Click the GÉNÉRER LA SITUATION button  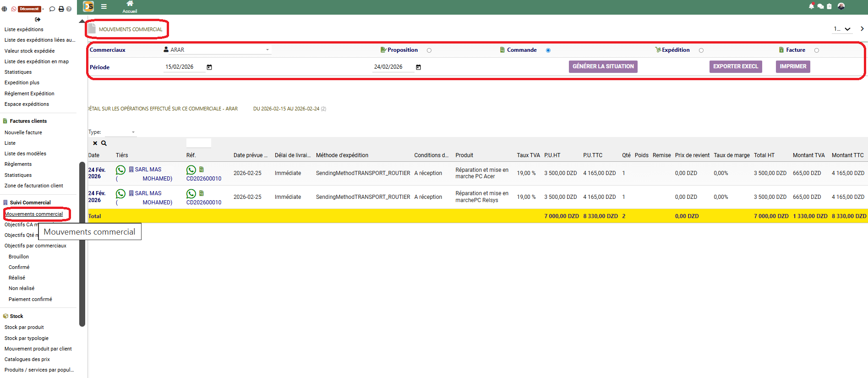[603, 66]
